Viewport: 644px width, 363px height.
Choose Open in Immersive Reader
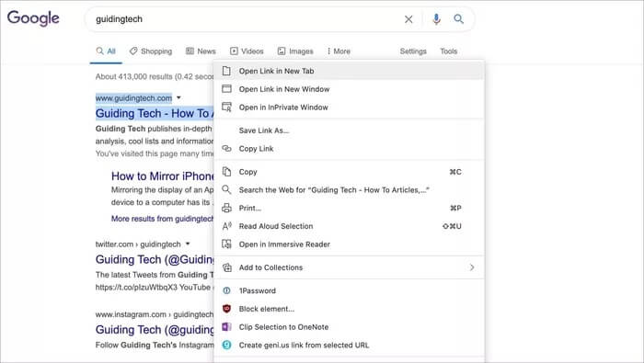(349, 244)
